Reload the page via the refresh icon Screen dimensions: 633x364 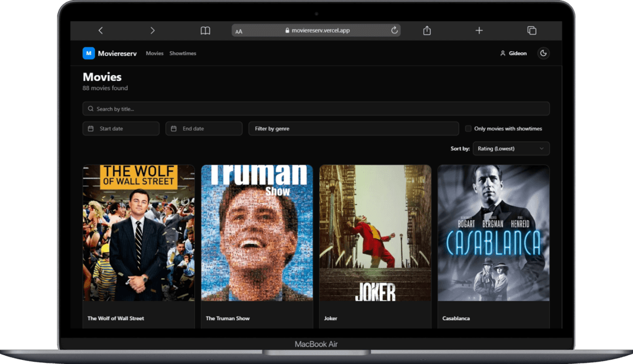tap(394, 30)
